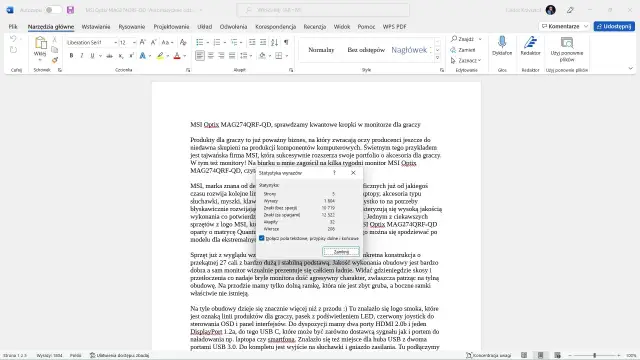Sort the selected paragraphs
Image resolution: width=640 pixels, height=360 pixels.
coord(275,42)
